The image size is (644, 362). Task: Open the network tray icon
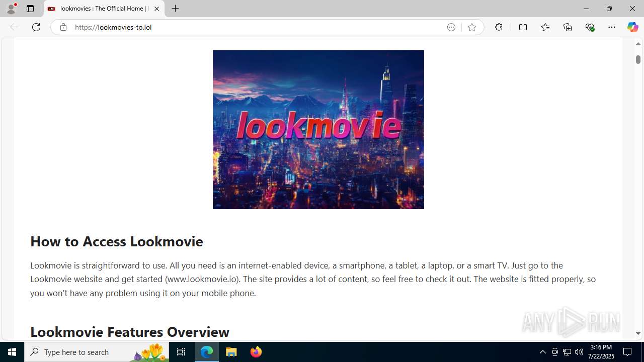click(x=567, y=352)
